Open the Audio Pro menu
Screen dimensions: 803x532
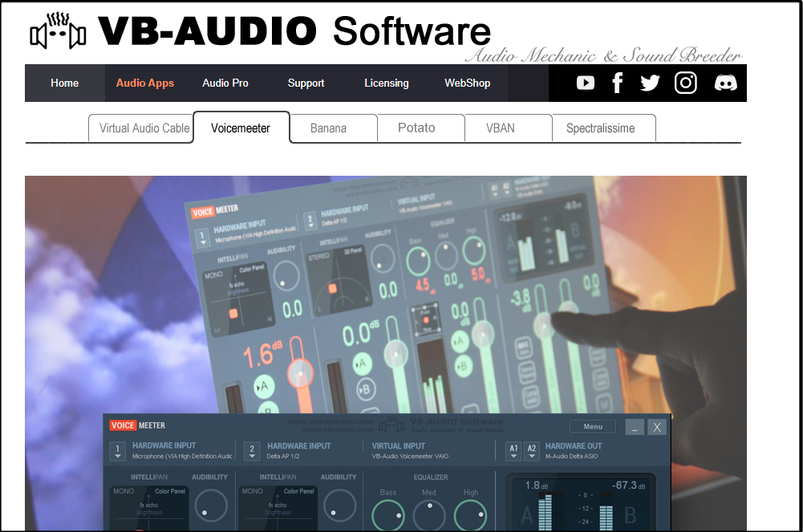[x=225, y=83]
